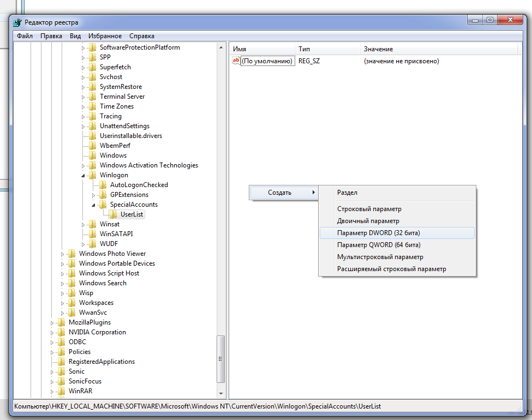Click the Superfetch folder icon
The width and height of the screenshot is (532, 420).
point(93,67)
